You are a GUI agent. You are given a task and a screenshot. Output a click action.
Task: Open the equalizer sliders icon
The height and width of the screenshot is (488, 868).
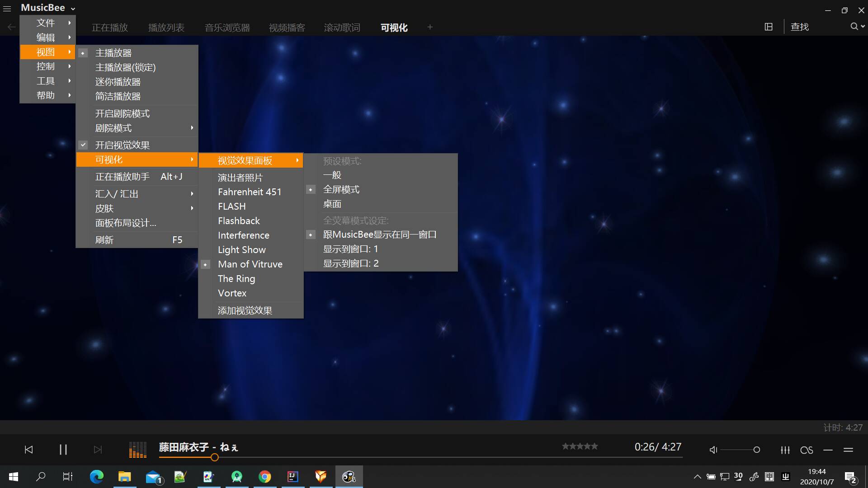click(785, 450)
